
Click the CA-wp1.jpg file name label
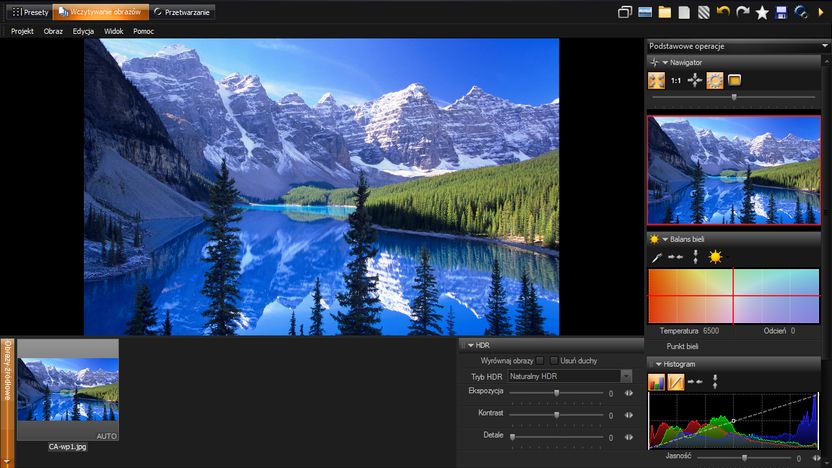tap(67, 447)
